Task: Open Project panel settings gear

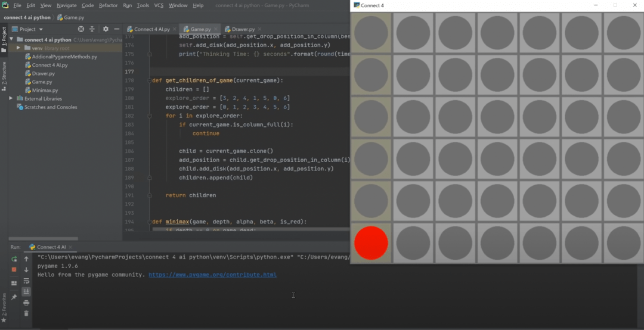Action: [x=106, y=29]
